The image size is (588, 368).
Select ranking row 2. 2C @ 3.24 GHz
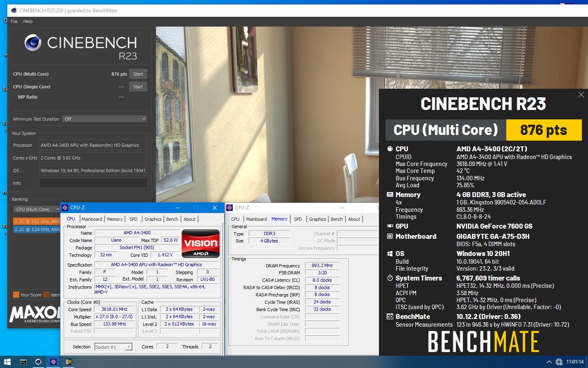point(37,229)
